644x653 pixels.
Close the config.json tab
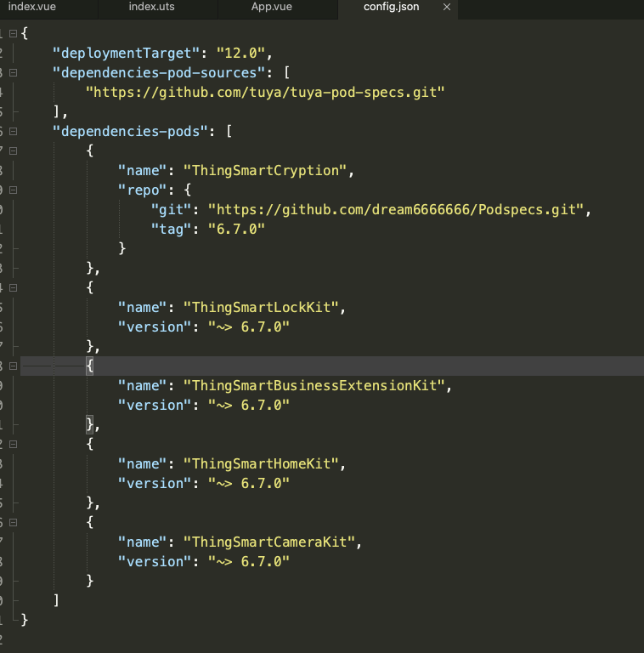[447, 7]
